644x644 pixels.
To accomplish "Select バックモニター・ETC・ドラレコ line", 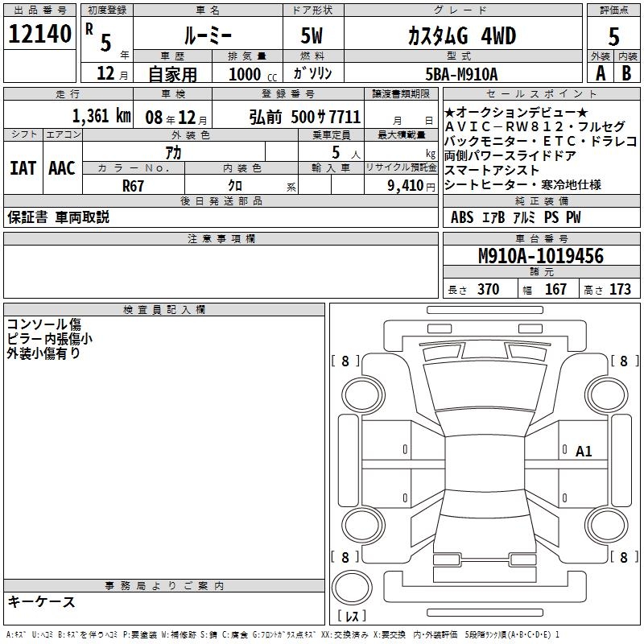I will 540,141.
